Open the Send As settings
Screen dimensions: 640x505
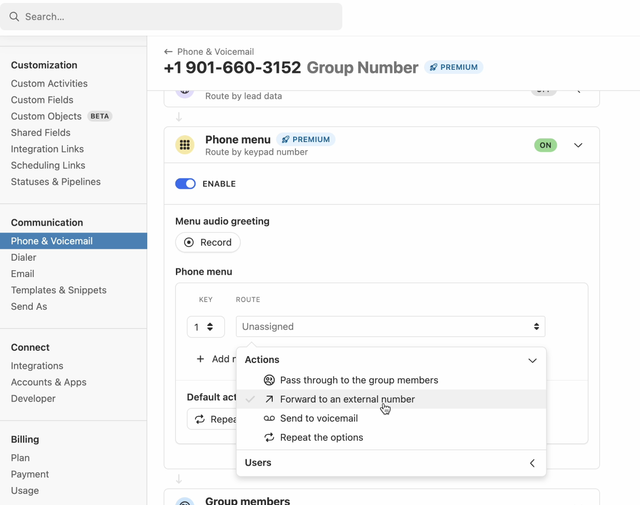coord(29,307)
